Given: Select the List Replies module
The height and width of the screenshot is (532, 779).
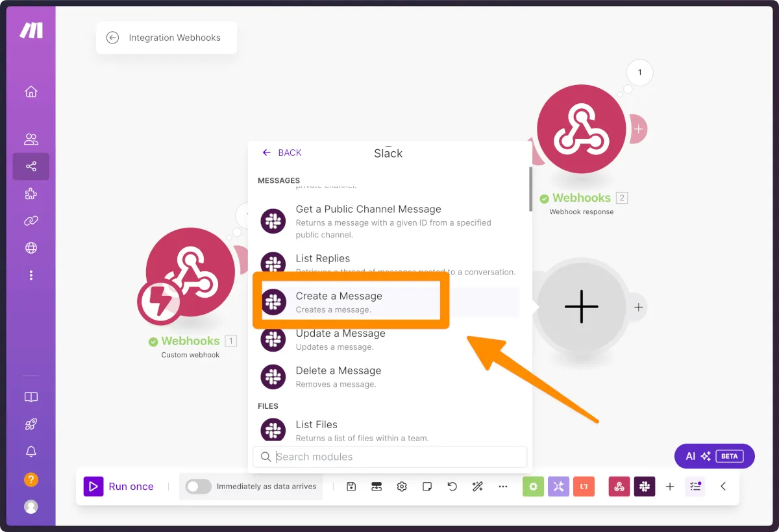Looking at the screenshot, I should click(x=388, y=264).
